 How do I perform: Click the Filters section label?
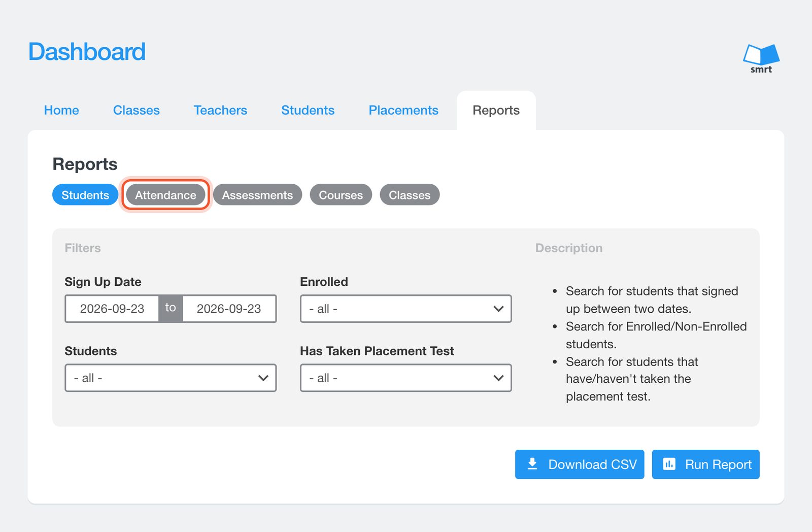pyautogui.click(x=83, y=248)
